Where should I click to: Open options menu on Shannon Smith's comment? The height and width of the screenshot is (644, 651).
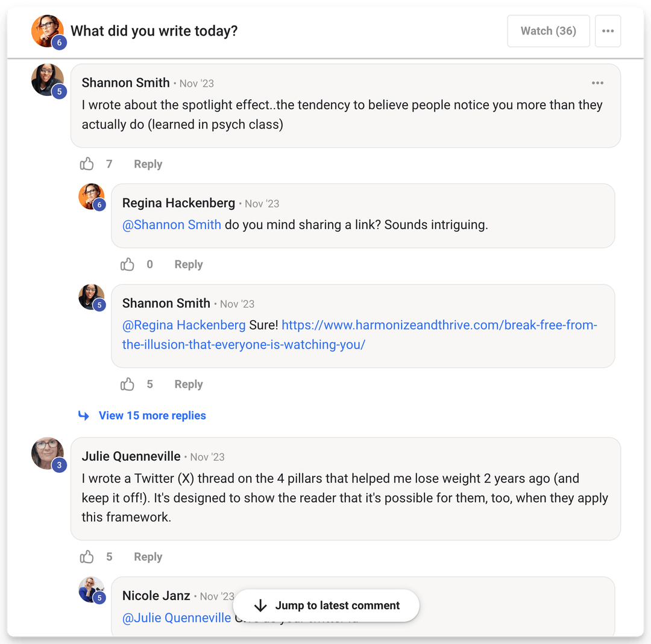click(x=597, y=83)
